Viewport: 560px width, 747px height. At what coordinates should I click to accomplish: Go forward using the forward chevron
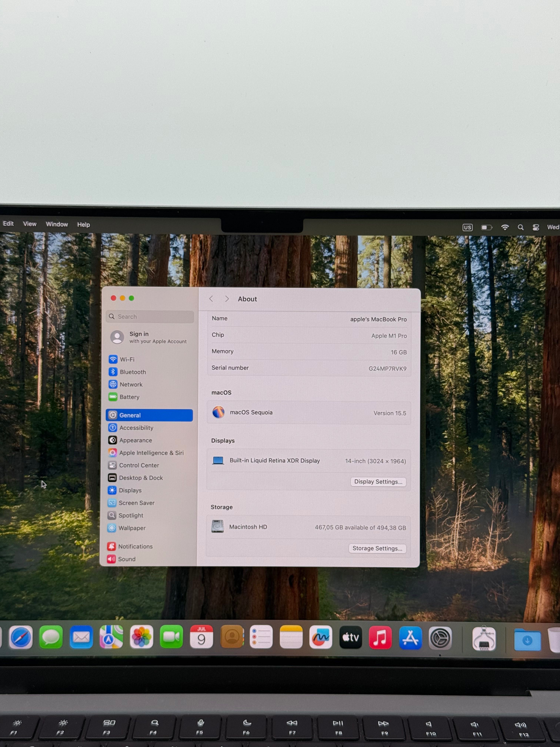point(227,299)
